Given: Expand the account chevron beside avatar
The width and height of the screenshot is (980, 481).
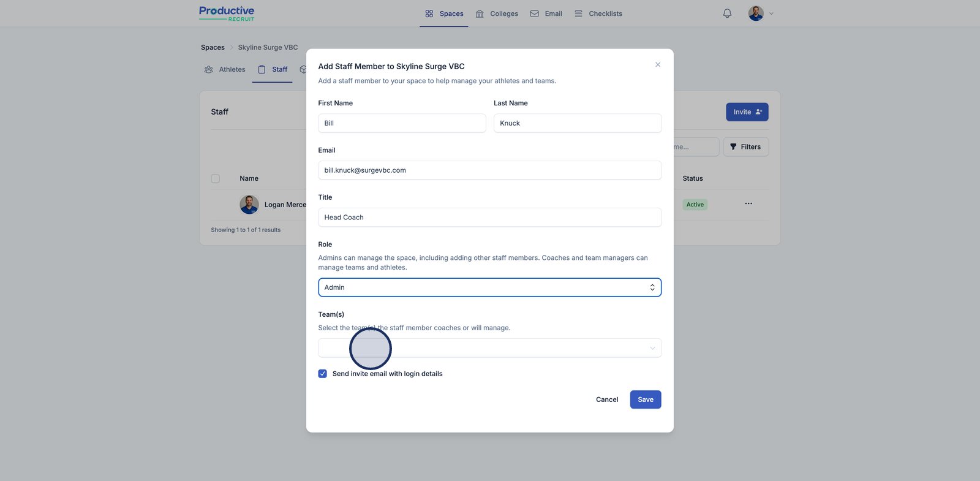Looking at the screenshot, I should coord(771,13).
